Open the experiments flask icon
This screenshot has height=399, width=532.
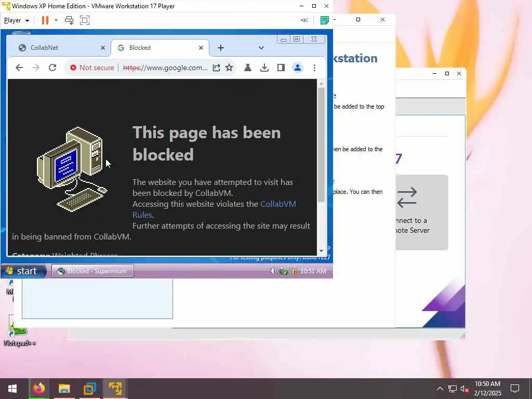click(x=248, y=68)
